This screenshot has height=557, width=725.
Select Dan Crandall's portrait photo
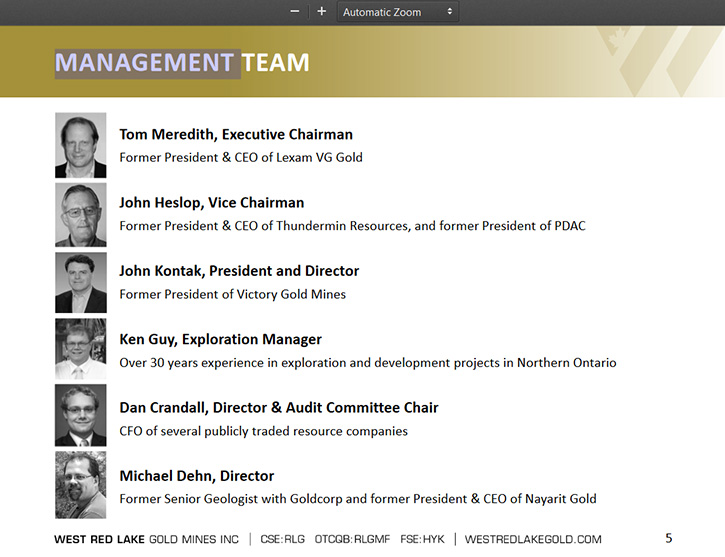[80, 415]
